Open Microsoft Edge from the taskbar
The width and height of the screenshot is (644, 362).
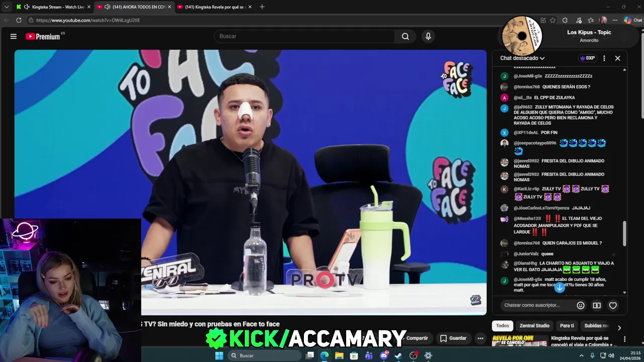click(325, 355)
